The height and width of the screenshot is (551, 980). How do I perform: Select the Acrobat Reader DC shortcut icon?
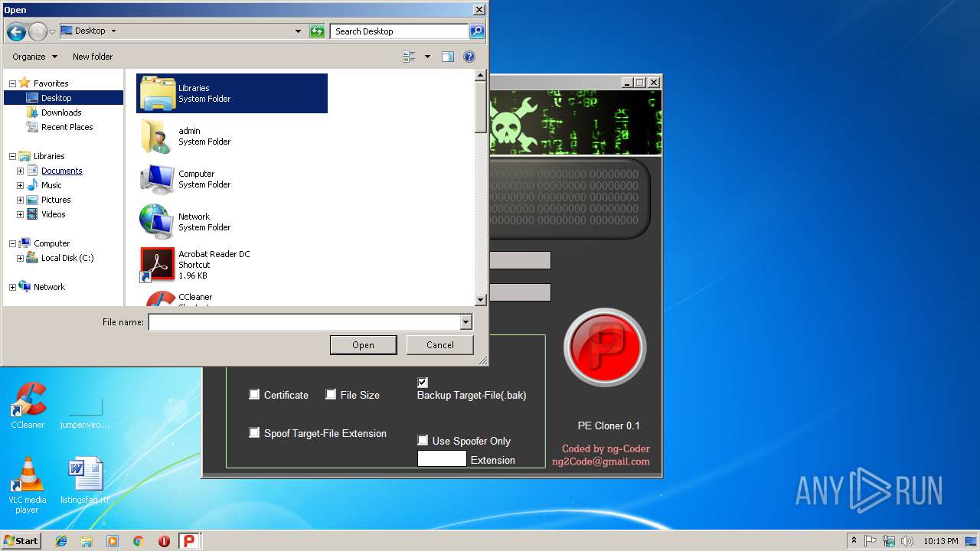tap(158, 265)
